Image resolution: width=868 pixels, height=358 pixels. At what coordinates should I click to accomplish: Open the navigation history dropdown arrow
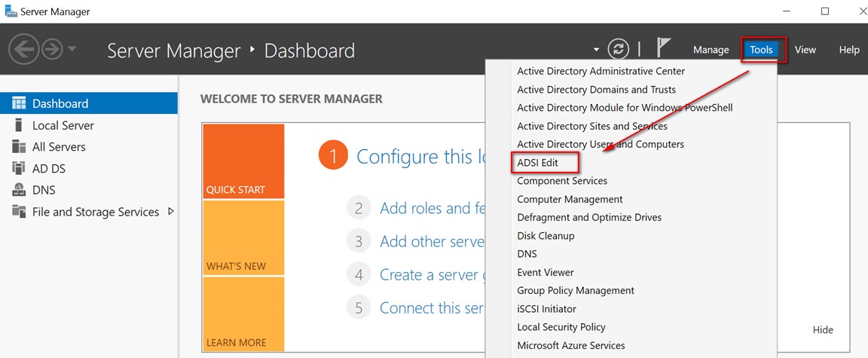click(x=72, y=49)
